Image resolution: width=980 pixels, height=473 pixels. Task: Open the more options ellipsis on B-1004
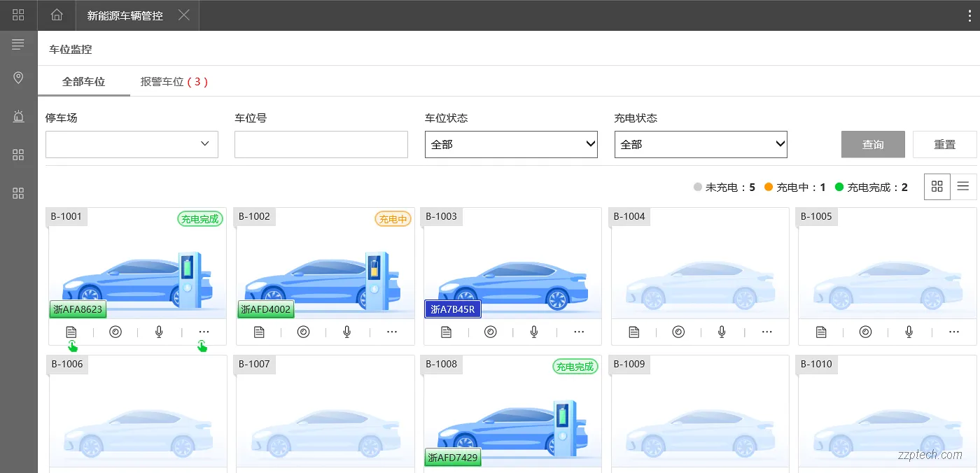tap(766, 332)
